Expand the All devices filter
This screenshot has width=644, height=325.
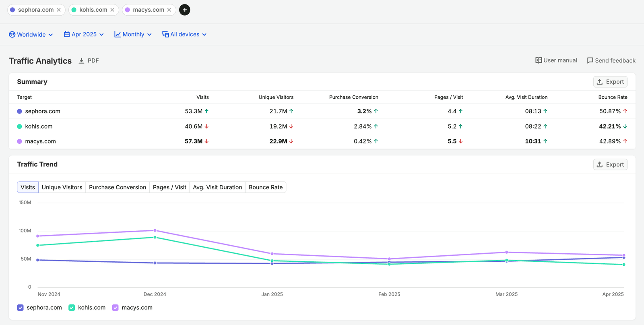point(184,35)
